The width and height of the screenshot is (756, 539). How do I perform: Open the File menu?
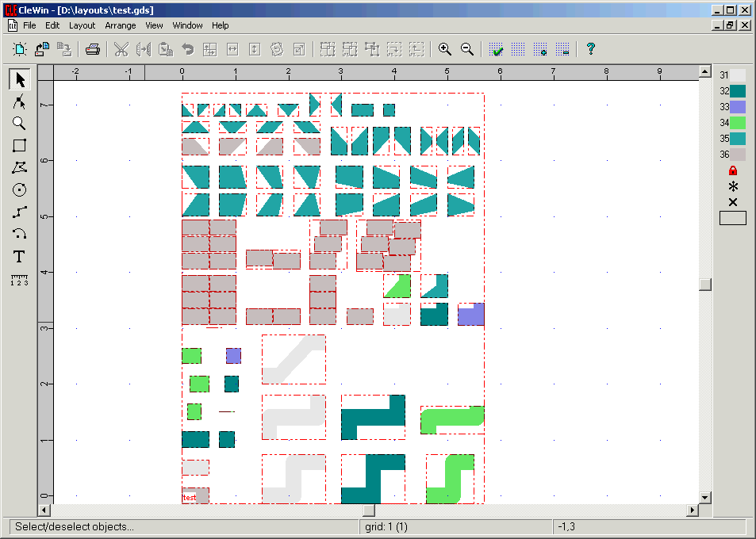click(29, 25)
